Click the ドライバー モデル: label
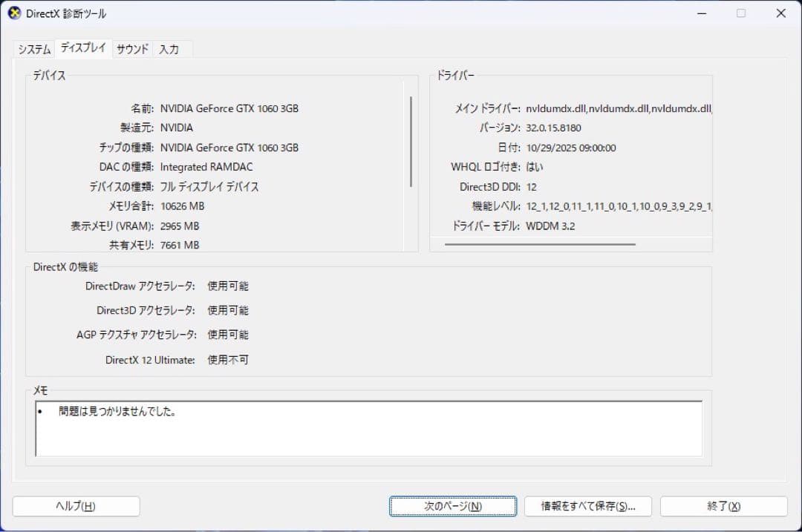 [486, 226]
